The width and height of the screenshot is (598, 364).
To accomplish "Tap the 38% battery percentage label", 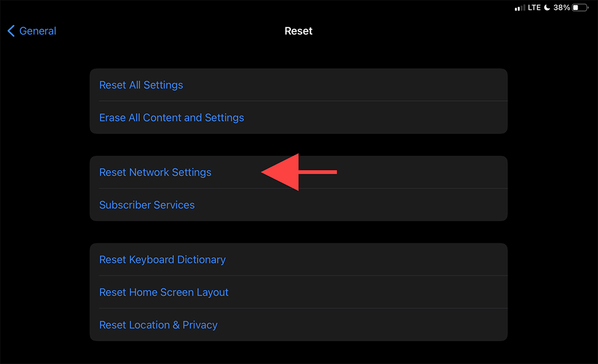I will coord(561,8).
